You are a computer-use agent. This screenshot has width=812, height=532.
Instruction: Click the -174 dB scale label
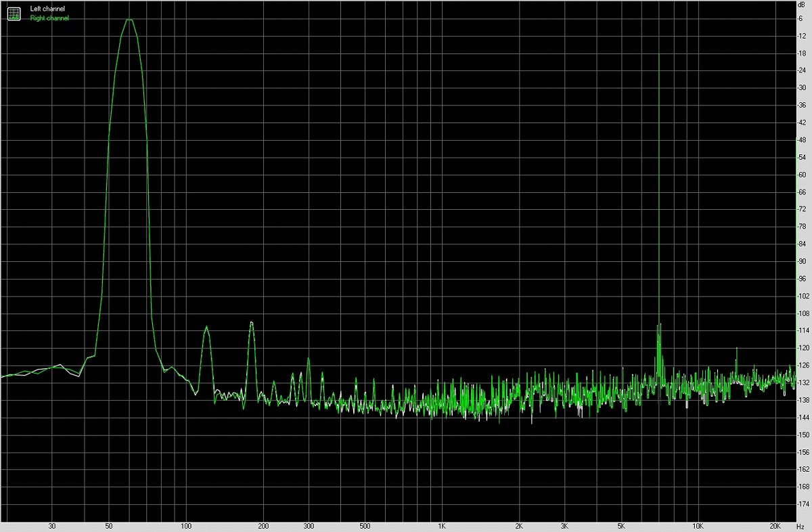click(x=803, y=504)
